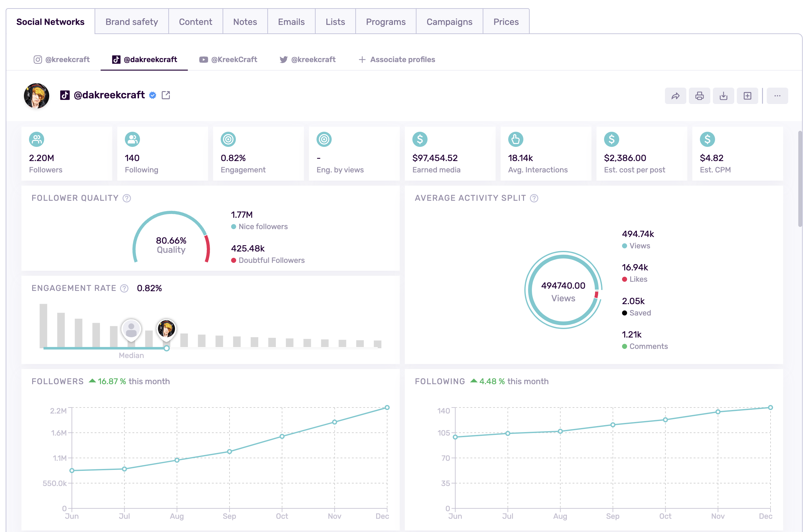Switch to Instagram @kreekcraft profile

point(61,60)
